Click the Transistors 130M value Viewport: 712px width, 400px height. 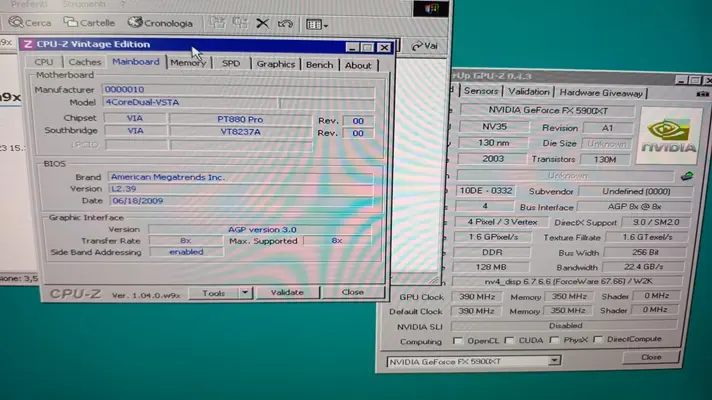tap(605, 159)
